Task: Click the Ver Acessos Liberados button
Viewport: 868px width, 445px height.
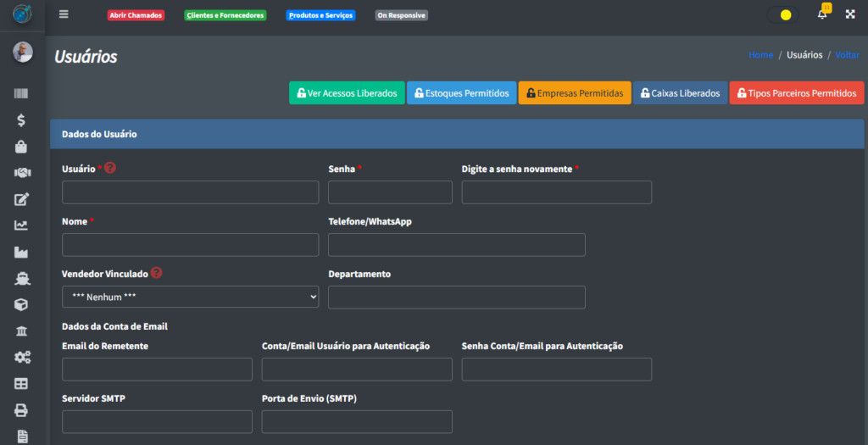Action: (x=346, y=93)
